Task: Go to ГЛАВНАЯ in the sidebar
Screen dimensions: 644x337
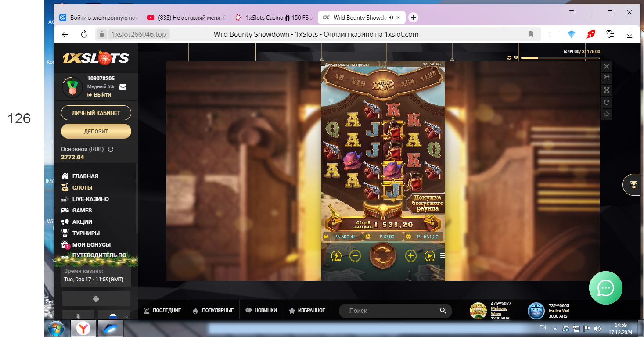Action: pyautogui.click(x=80, y=176)
